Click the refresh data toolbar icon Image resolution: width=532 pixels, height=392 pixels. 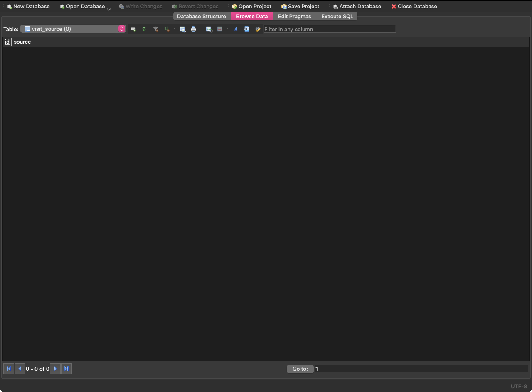(x=144, y=29)
